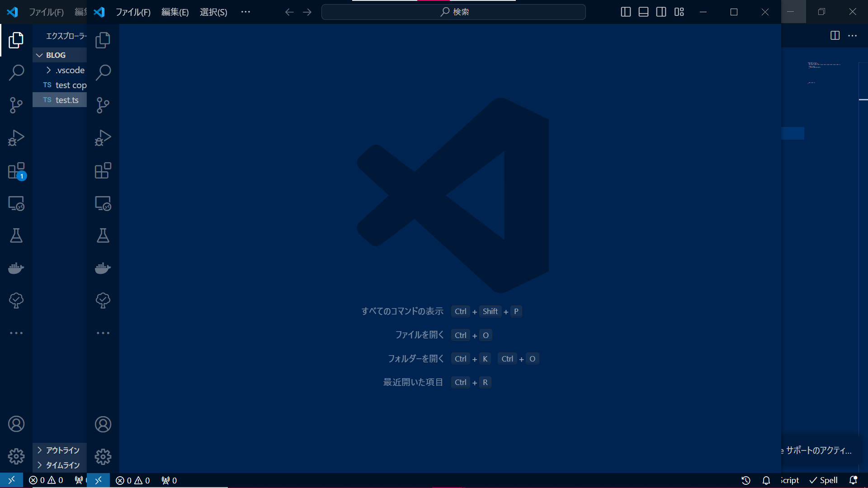Click split editor icon in back window
The width and height of the screenshot is (868, 488).
[835, 36]
